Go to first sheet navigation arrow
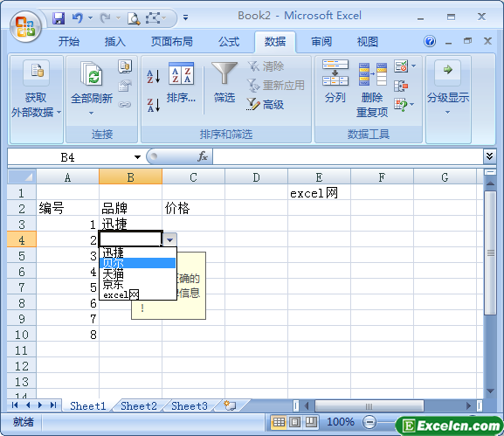This screenshot has width=504, height=436. tap(15, 405)
